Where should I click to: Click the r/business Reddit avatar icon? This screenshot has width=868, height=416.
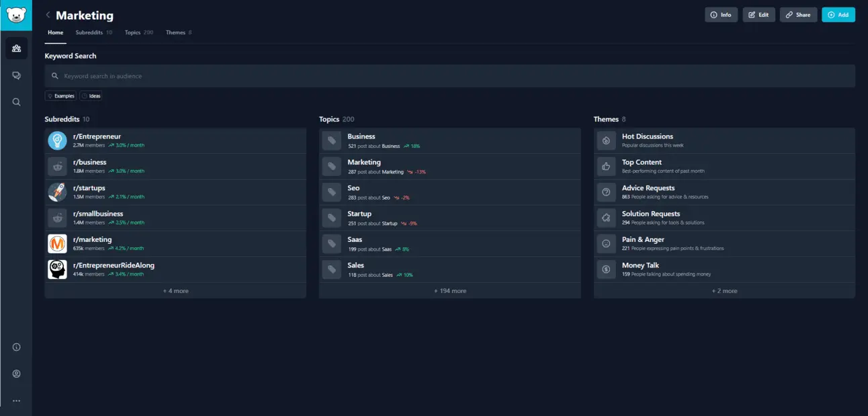click(x=57, y=166)
